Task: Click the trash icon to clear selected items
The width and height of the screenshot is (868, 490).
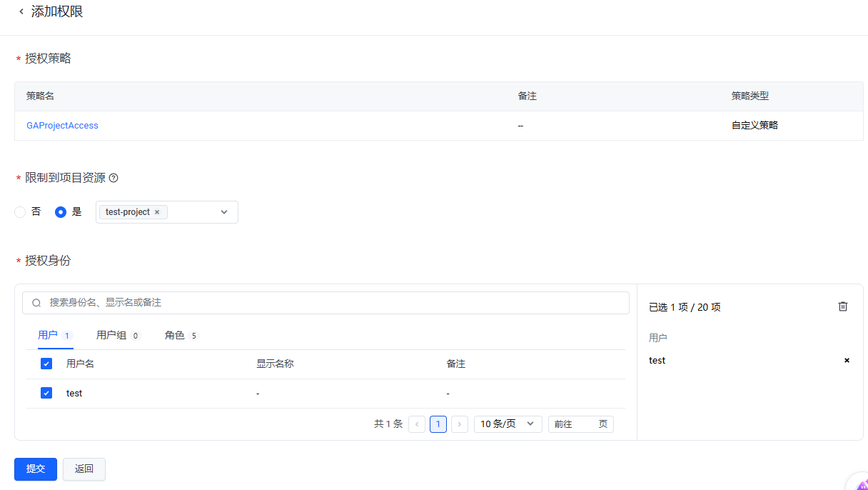Action: point(843,306)
